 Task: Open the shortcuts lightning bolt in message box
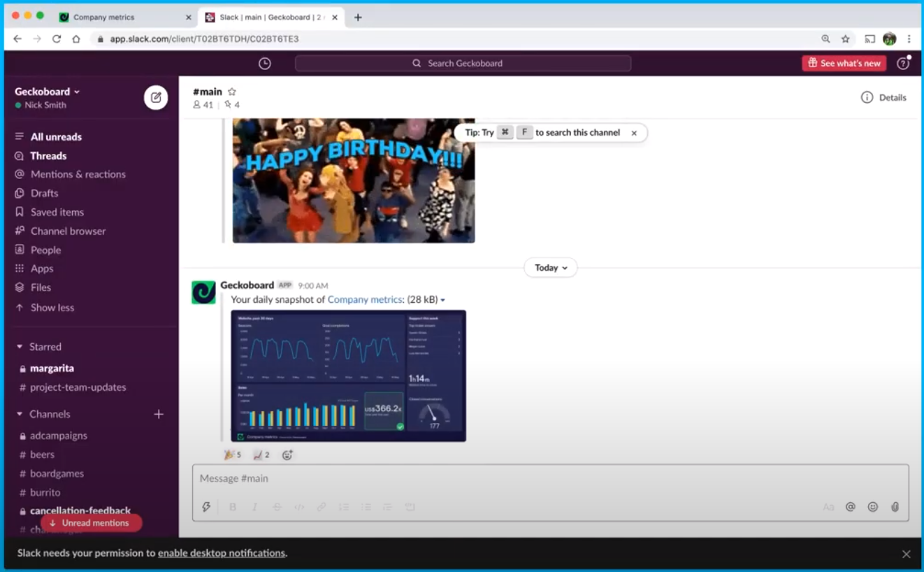[206, 506]
